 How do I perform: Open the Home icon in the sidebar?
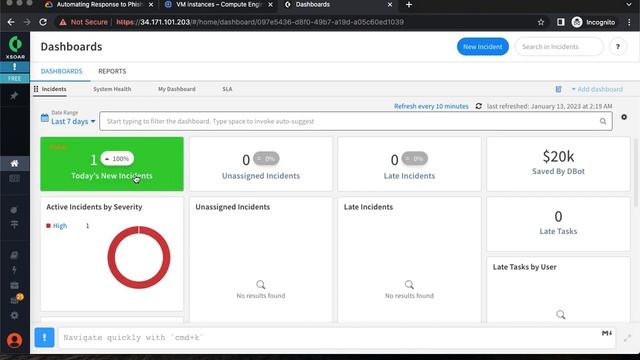[x=14, y=163]
